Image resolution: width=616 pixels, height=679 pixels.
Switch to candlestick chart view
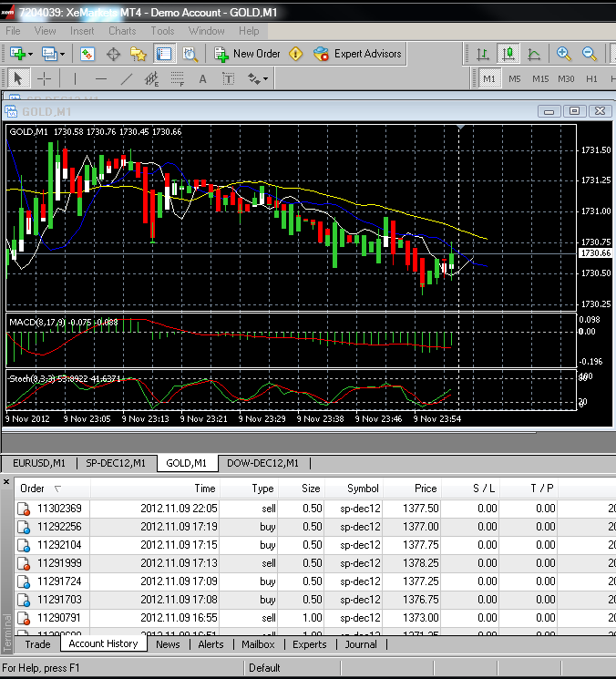pyautogui.click(x=508, y=54)
